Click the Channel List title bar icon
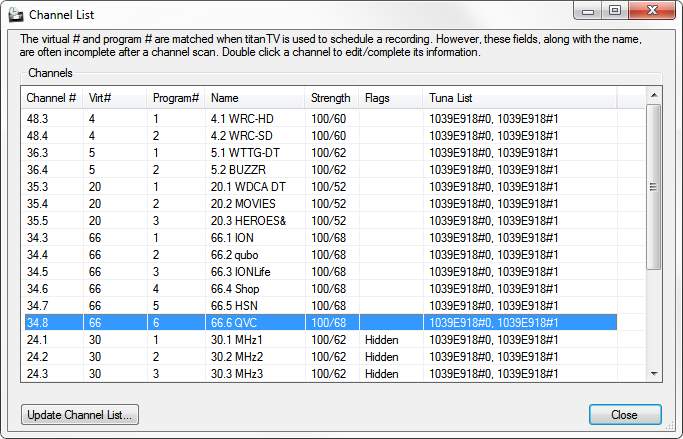This screenshot has width=683, height=439. click(16, 14)
